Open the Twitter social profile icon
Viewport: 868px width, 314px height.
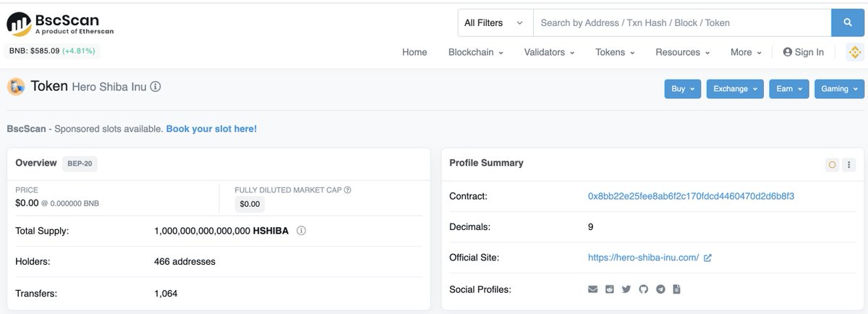coord(626,289)
